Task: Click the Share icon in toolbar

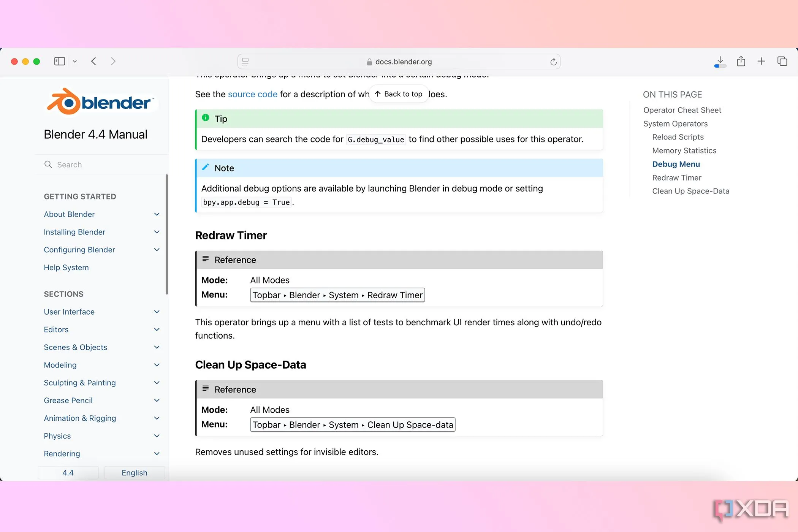Action: click(x=741, y=61)
